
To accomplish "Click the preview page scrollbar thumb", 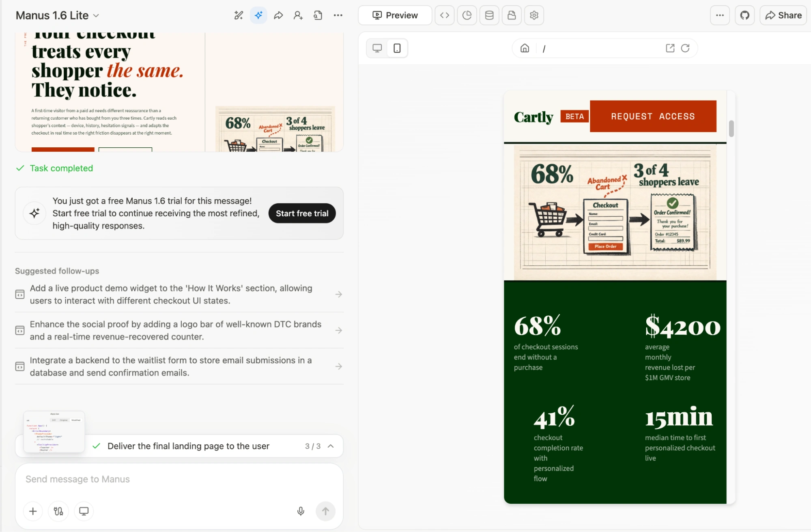I will 731,129.
